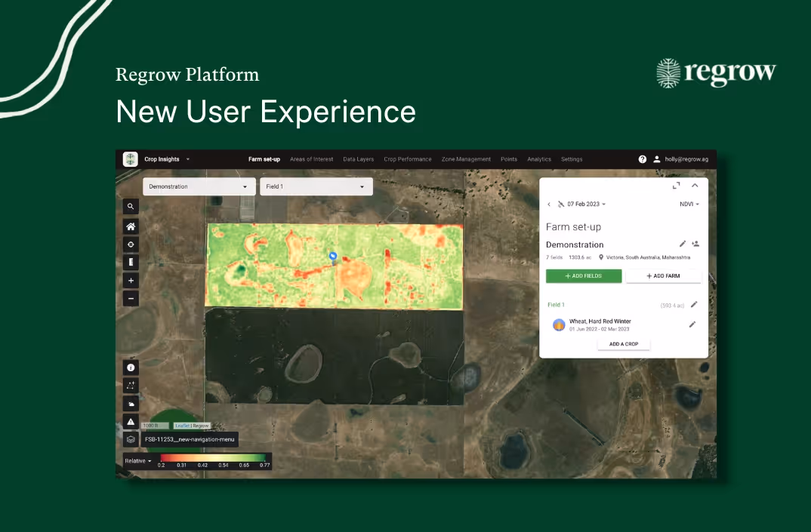Click the add-user share farm icon
The height and width of the screenshot is (532, 811).
pyautogui.click(x=695, y=244)
